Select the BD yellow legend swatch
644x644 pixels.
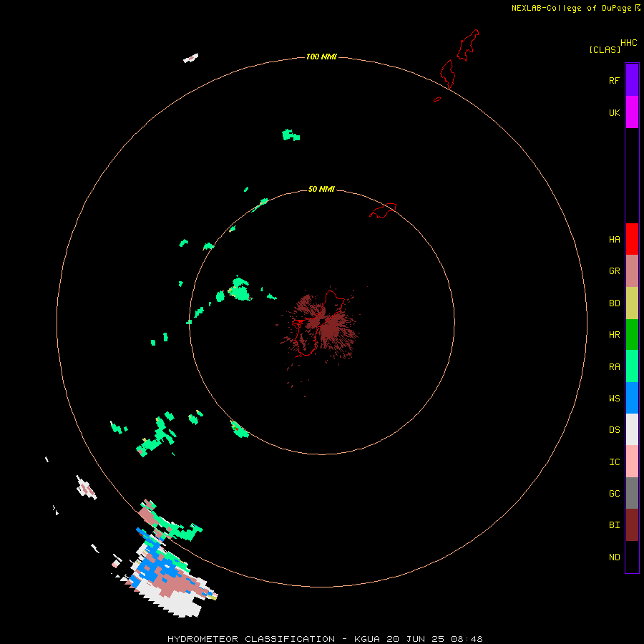click(632, 303)
